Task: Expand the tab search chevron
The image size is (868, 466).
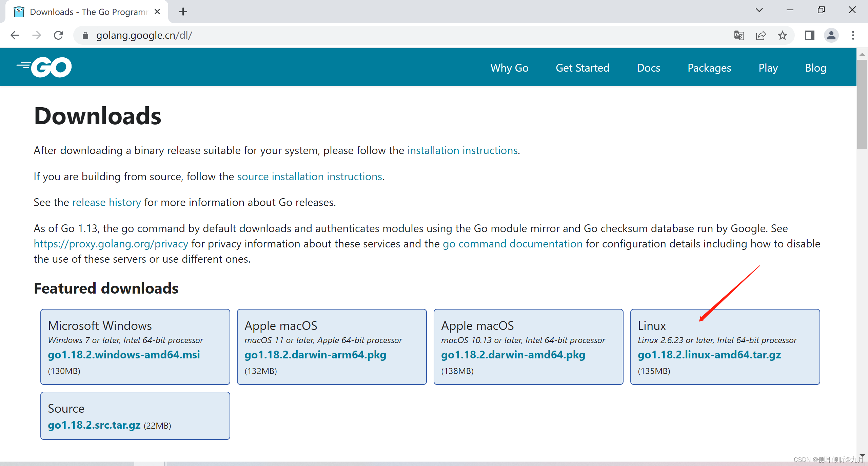Action: click(x=759, y=10)
